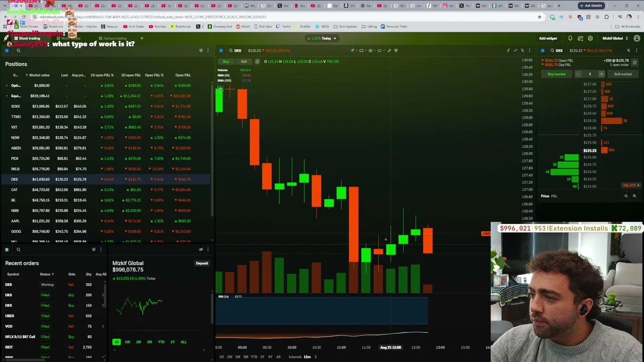This screenshot has height=362, width=644.
Task: Click the Buy market button
Action: coord(556,74)
